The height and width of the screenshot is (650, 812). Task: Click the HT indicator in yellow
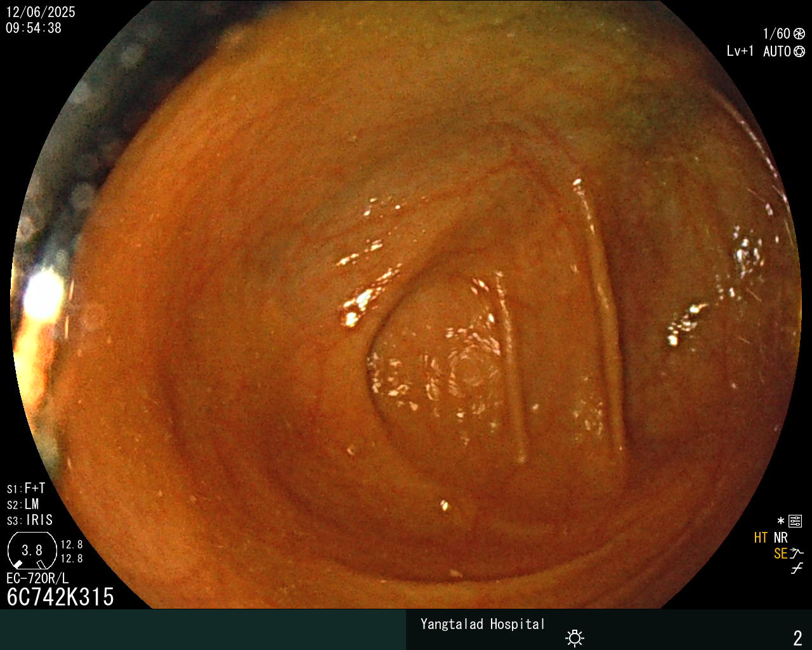[761, 538]
